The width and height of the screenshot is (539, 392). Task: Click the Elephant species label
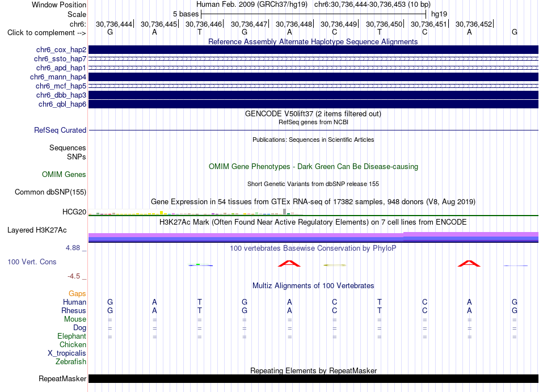pyautogui.click(x=72, y=336)
